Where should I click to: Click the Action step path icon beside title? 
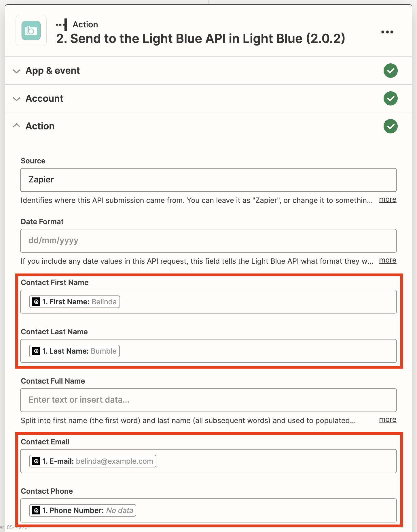[x=61, y=24]
